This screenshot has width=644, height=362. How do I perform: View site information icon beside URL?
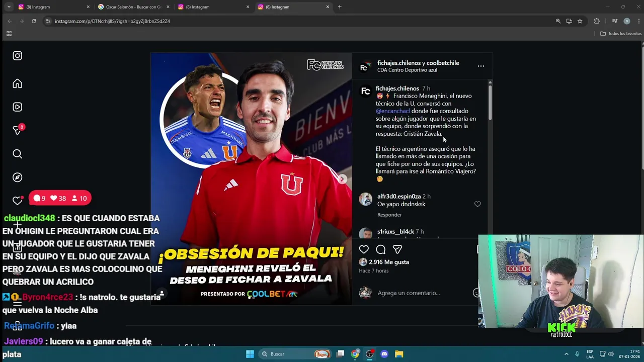[x=48, y=21]
